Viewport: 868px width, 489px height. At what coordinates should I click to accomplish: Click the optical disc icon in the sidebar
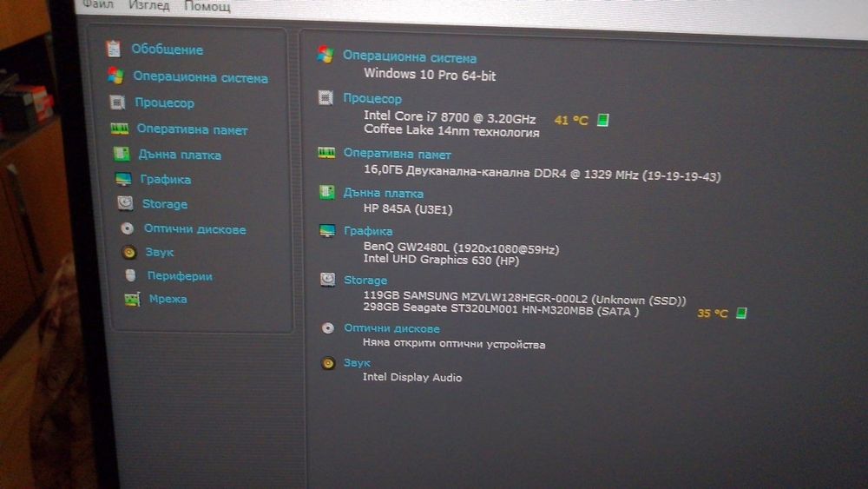coord(128,228)
